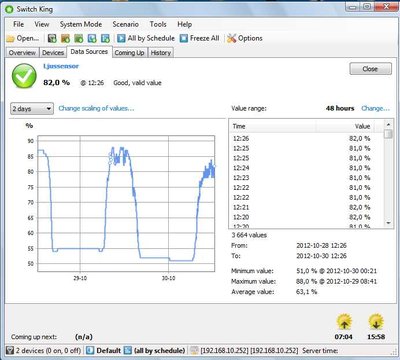
Task: Click the brown toolbar icon with green arrow
Action: pos(65,38)
